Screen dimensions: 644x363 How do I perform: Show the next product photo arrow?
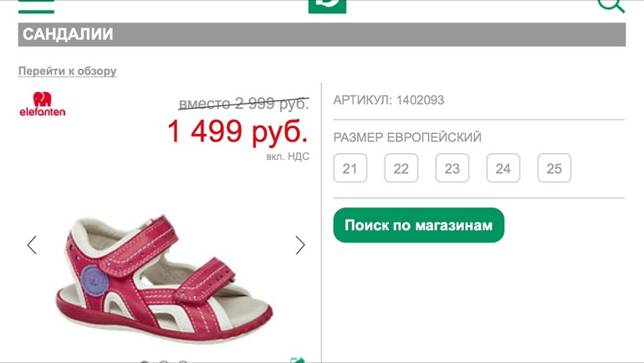point(300,245)
